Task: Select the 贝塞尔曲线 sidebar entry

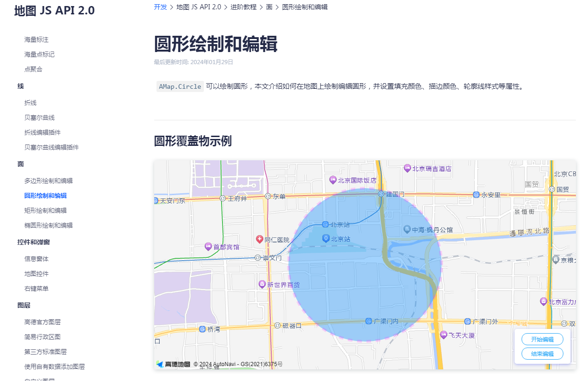Action: [39, 118]
